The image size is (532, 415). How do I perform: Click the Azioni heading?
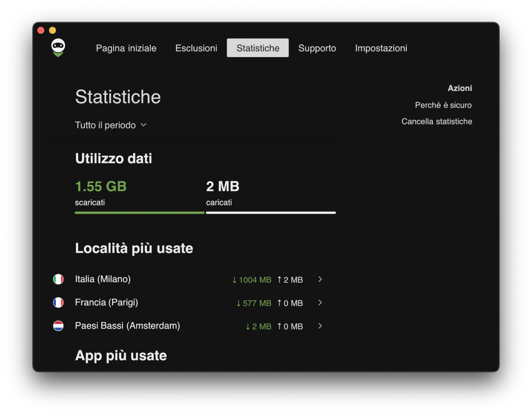click(x=460, y=88)
